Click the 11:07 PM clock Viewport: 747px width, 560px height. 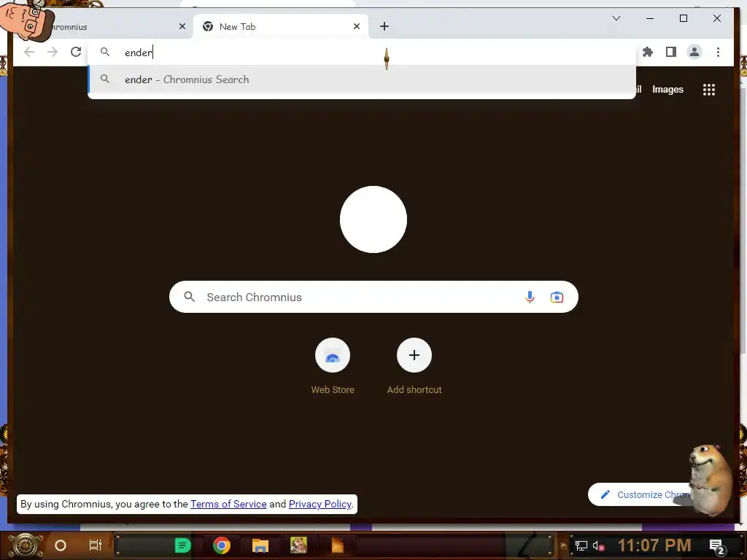point(654,545)
